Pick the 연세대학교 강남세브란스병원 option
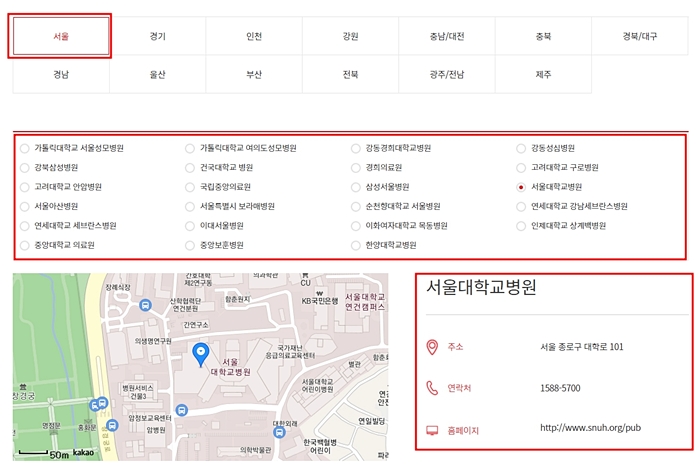The image size is (700, 467). [x=521, y=207]
